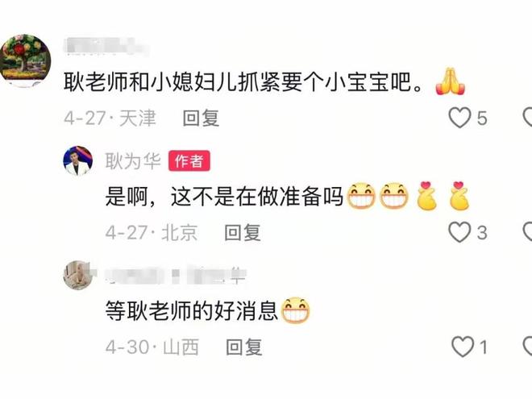The height and width of the screenshot is (399, 532).
Task: Dislike the Tianjin comment at right edge
Action: pyautogui.click(x=528, y=118)
